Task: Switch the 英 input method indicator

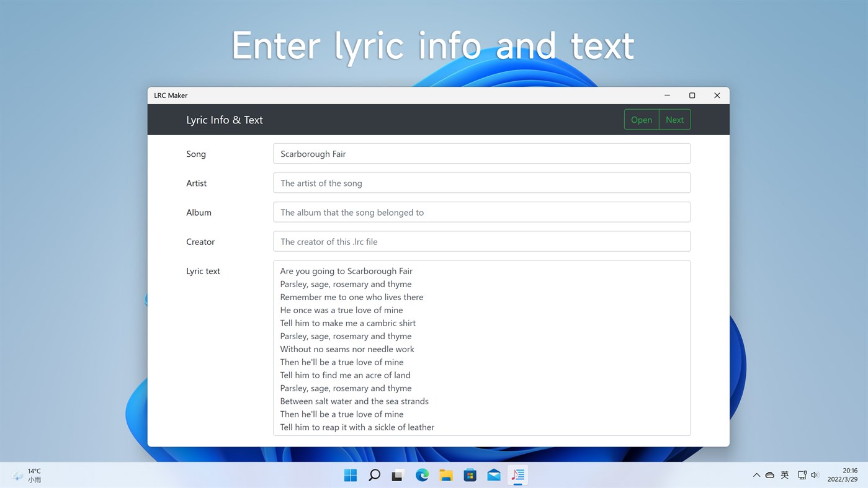Action: click(x=784, y=474)
